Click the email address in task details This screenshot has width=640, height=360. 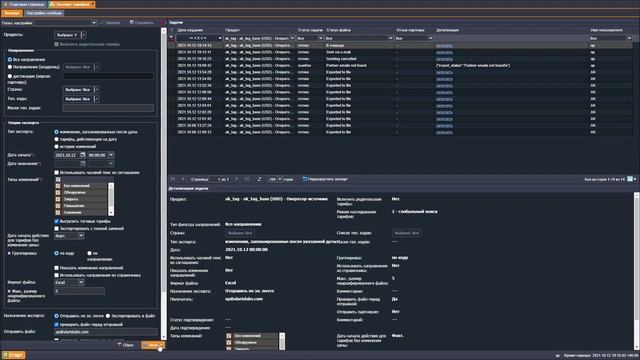click(244, 299)
